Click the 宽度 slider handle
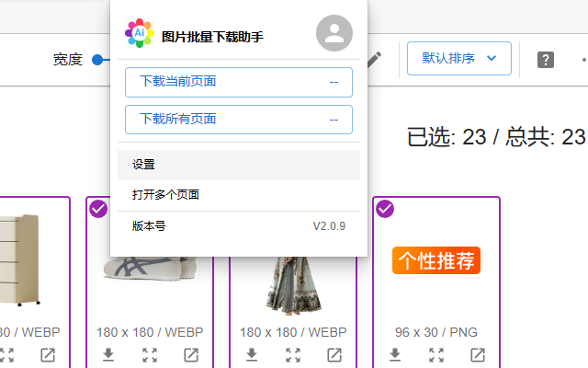This screenshot has height=368, width=588. point(97,60)
